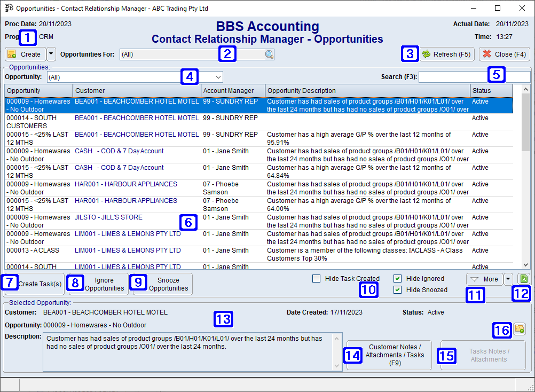This screenshot has width=535, height=392.
Task: Uncheck the Hide Ignored option
Action: click(x=397, y=278)
